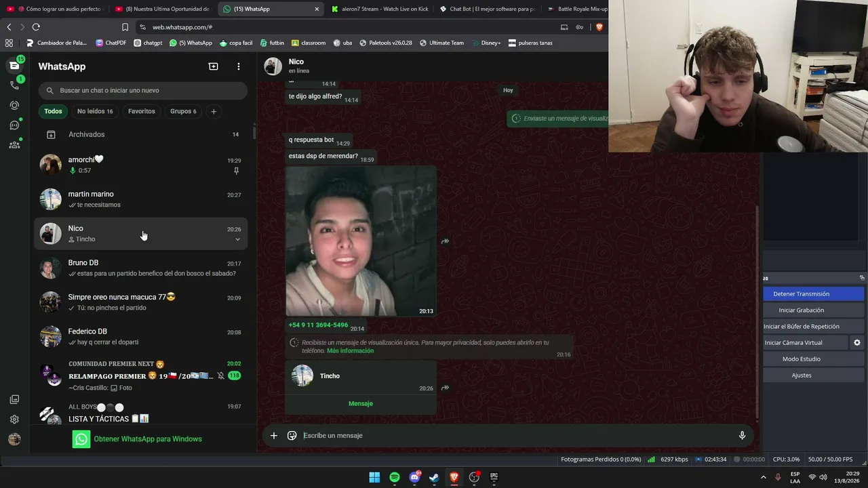868x488 pixels.
Task: Open the media library icon in sidebar
Action: [x=14, y=400]
